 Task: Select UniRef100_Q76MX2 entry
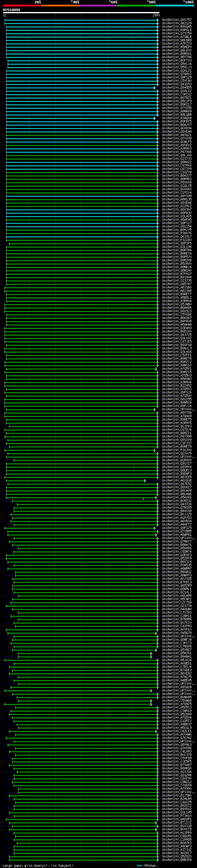177,74
